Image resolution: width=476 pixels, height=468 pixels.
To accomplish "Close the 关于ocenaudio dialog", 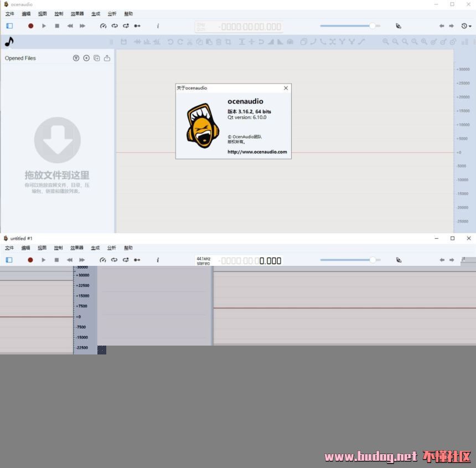I will click(x=286, y=88).
